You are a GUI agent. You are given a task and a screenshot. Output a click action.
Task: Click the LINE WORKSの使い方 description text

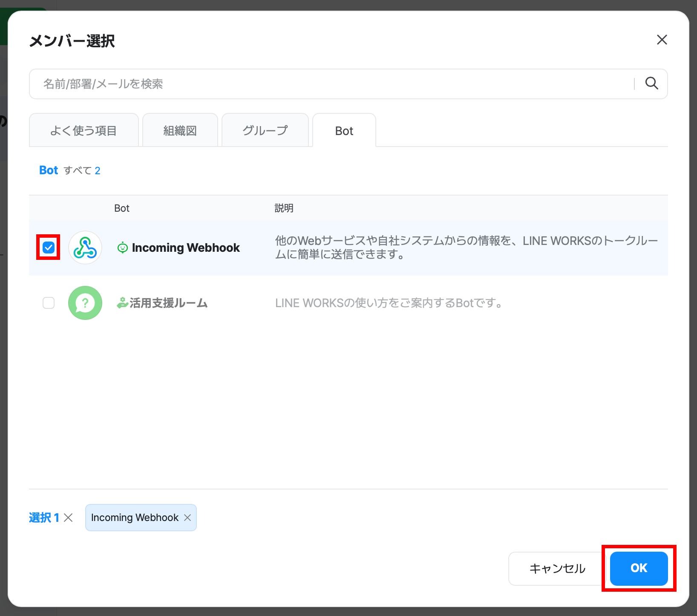(x=390, y=303)
